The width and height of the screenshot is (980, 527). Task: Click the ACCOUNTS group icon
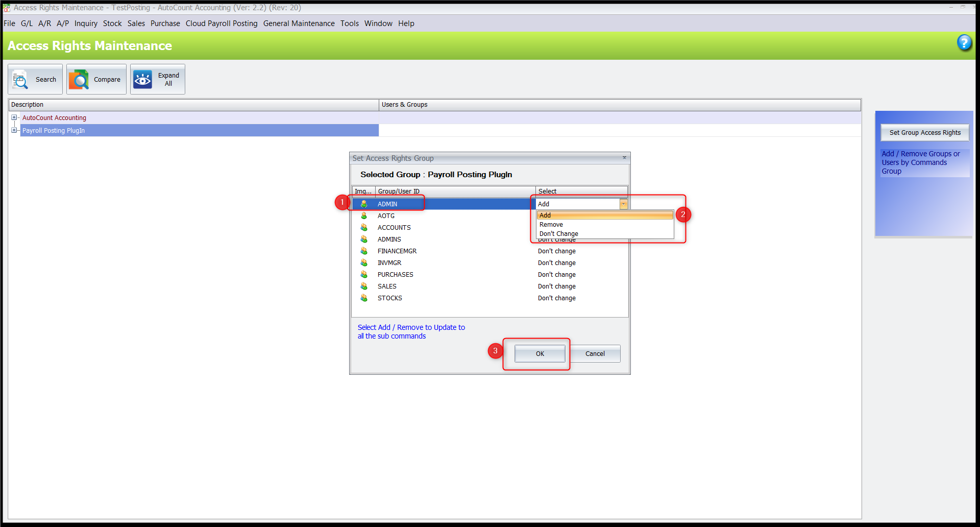[364, 227]
